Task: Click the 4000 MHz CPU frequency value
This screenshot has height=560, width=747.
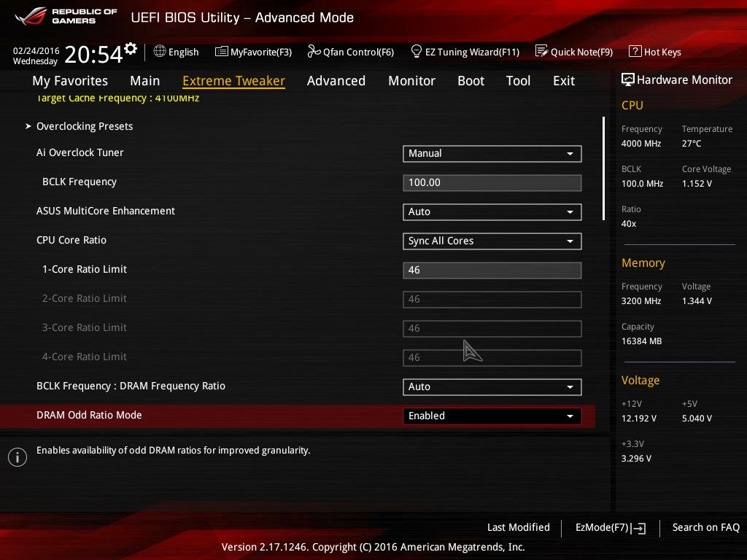Action: 641,144
